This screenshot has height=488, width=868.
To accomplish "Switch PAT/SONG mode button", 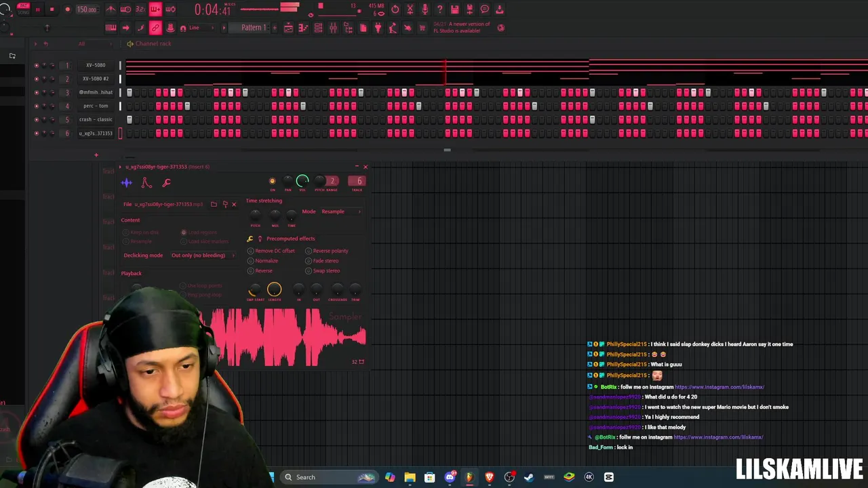I will [23, 9].
